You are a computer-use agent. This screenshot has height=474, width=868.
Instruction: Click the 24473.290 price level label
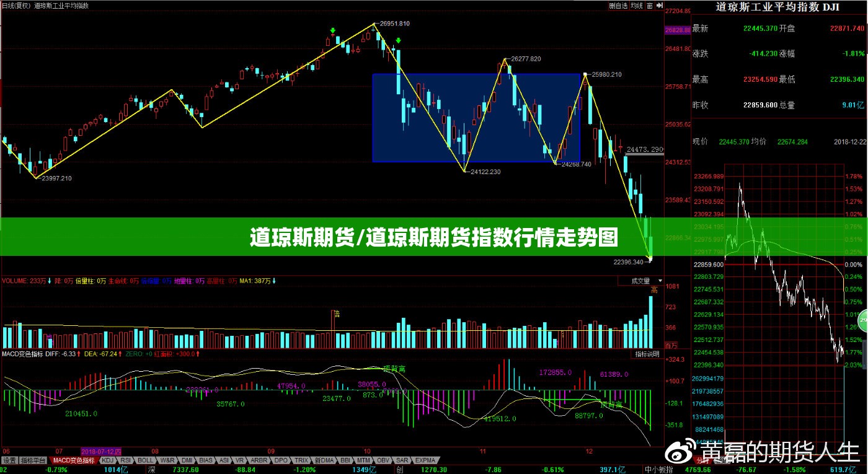(645, 150)
